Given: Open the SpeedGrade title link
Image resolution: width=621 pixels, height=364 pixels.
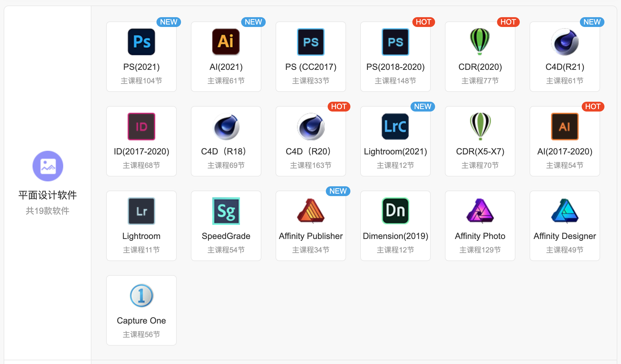Looking at the screenshot, I should point(226,236).
